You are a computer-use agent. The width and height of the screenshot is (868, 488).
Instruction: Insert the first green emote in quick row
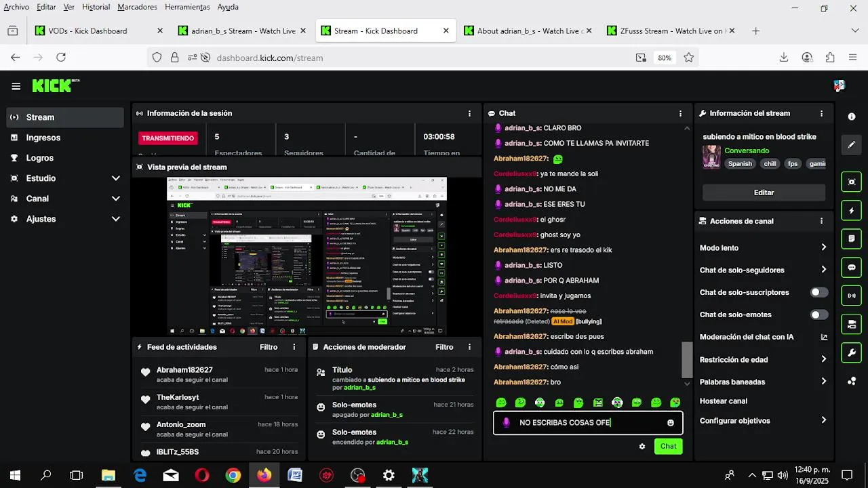click(x=501, y=403)
